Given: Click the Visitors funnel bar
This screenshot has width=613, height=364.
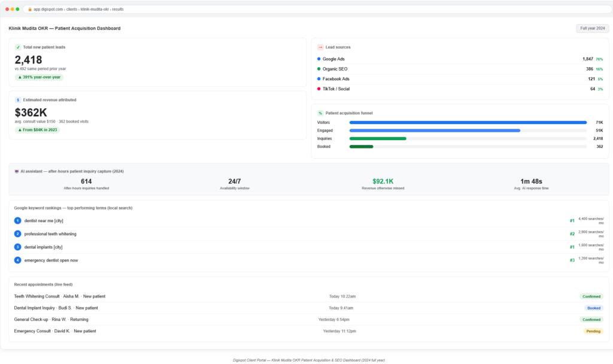Looking at the screenshot, I should [468, 122].
